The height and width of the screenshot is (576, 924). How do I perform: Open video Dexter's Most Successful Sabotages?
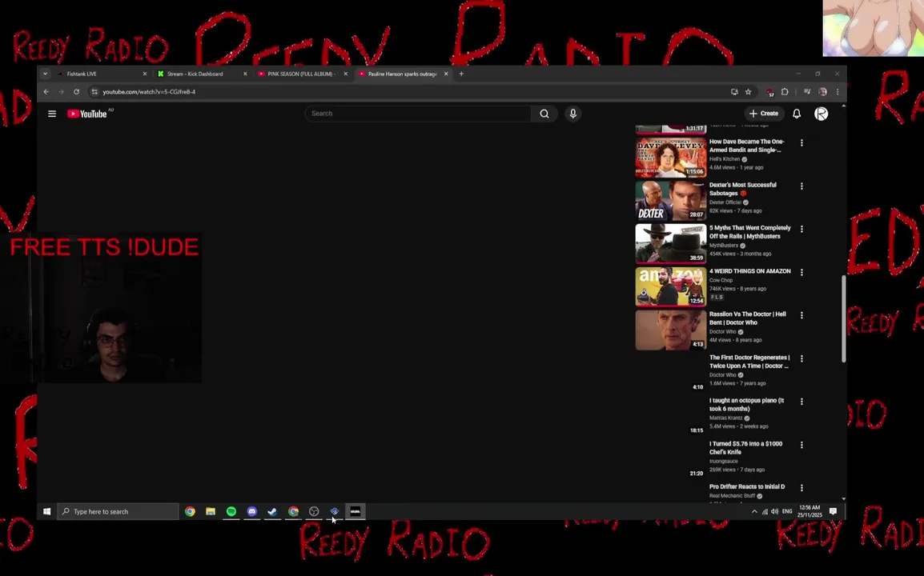click(x=742, y=189)
